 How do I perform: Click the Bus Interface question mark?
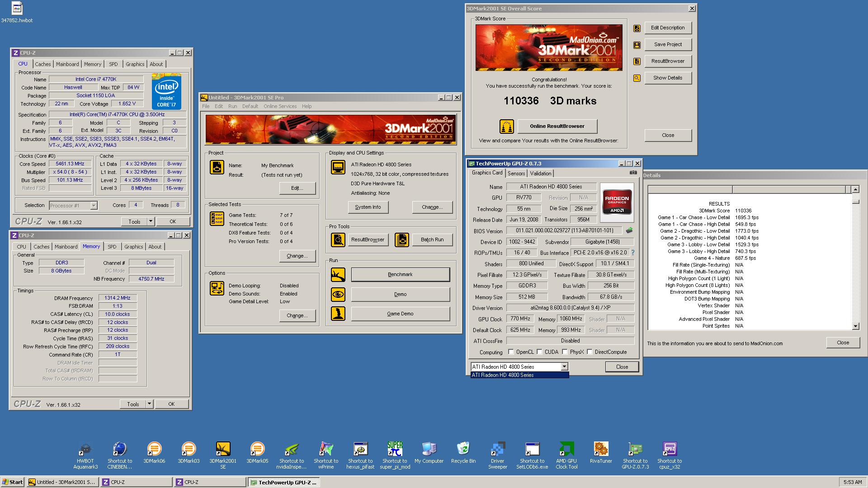coord(632,253)
